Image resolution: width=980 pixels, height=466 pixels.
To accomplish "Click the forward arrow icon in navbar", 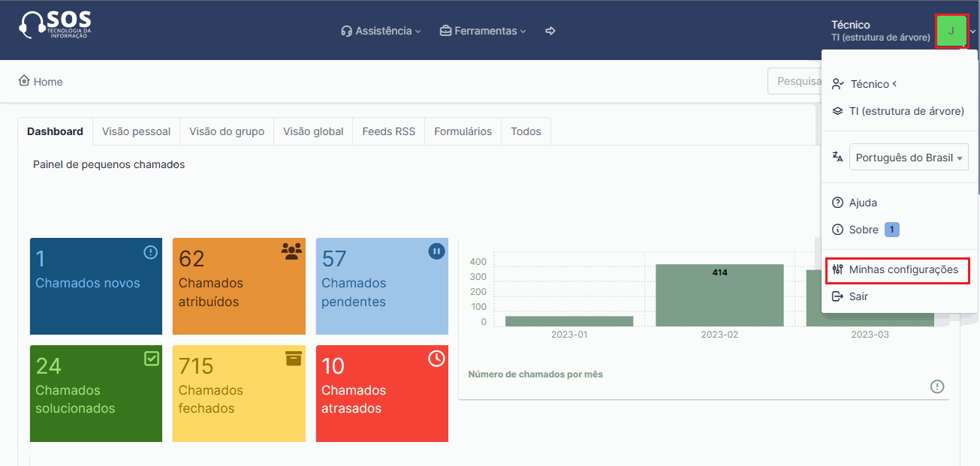I will 550,31.
